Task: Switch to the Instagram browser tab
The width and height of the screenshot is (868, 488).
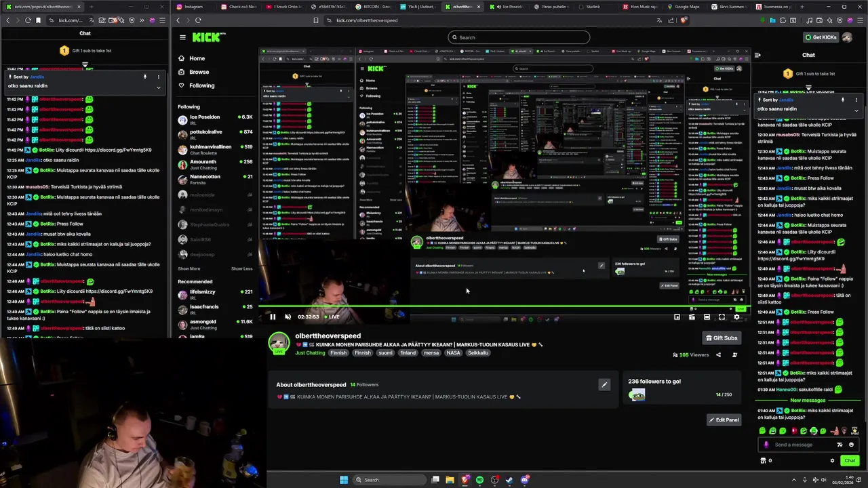Action: tap(194, 7)
